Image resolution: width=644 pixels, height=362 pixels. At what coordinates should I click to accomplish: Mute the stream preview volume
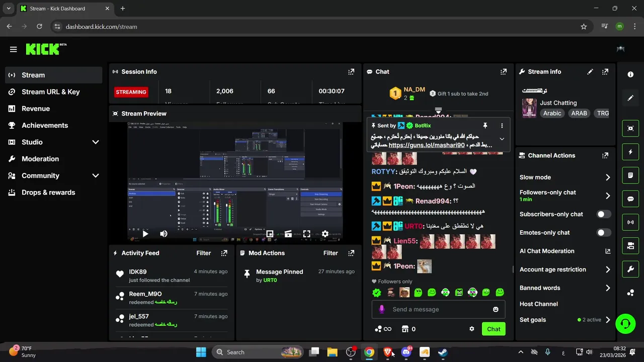click(x=164, y=234)
